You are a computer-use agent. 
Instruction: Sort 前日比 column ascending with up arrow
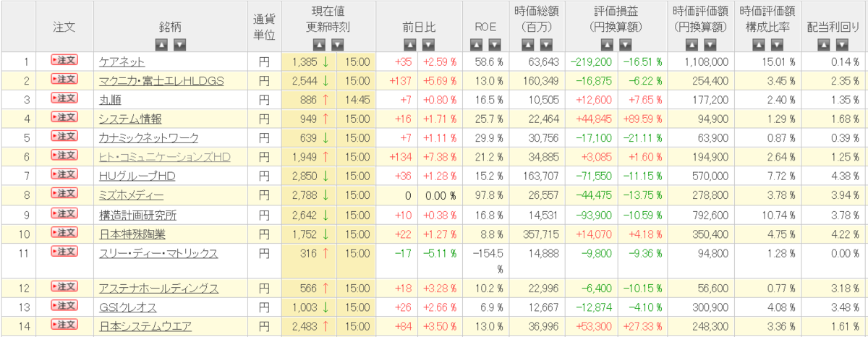pos(411,44)
